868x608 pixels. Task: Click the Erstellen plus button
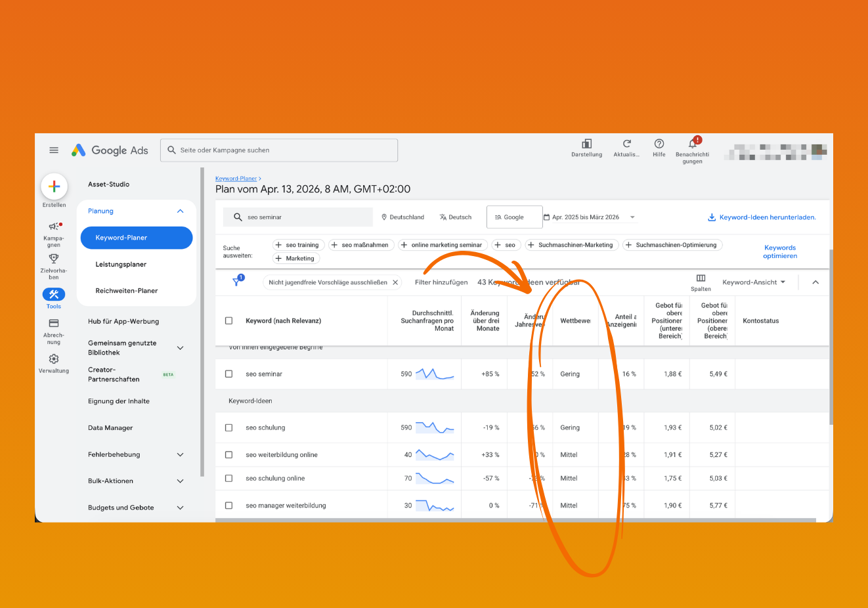click(x=54, y=186)
